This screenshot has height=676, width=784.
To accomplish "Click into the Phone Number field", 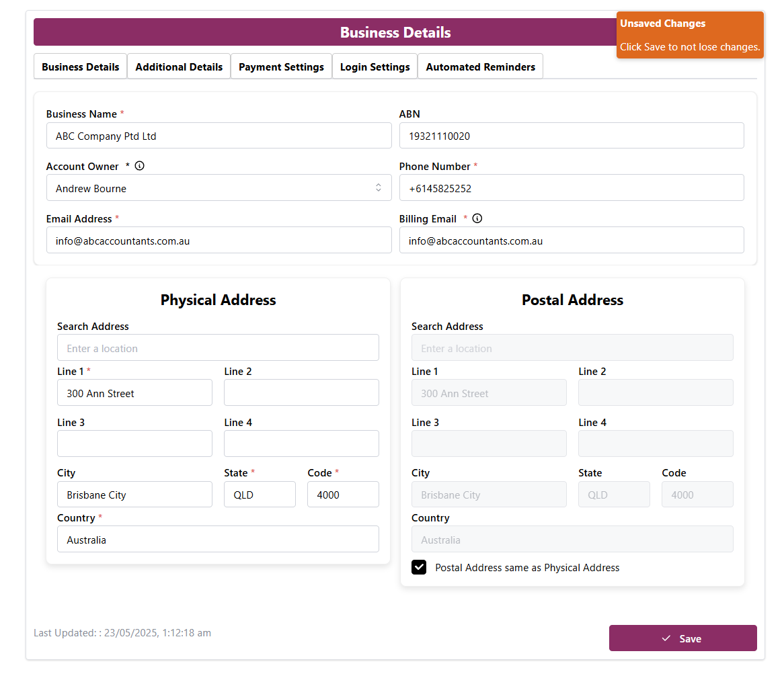I will tap(571, 188).
